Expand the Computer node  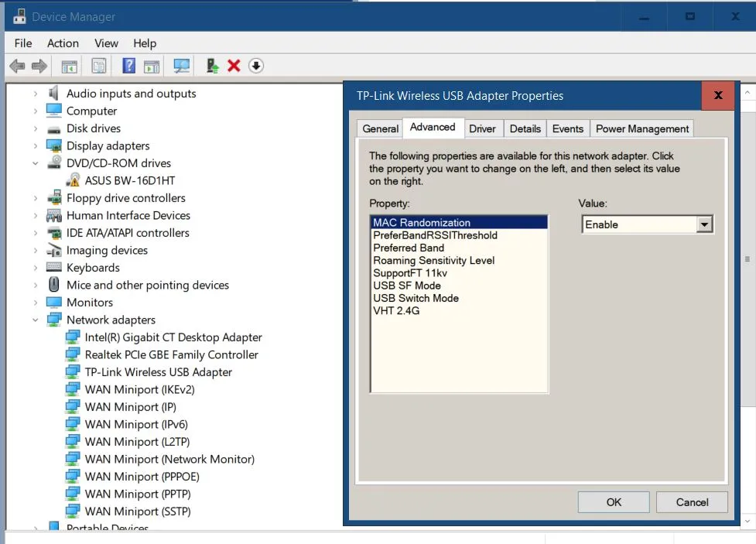coord(35,111)
